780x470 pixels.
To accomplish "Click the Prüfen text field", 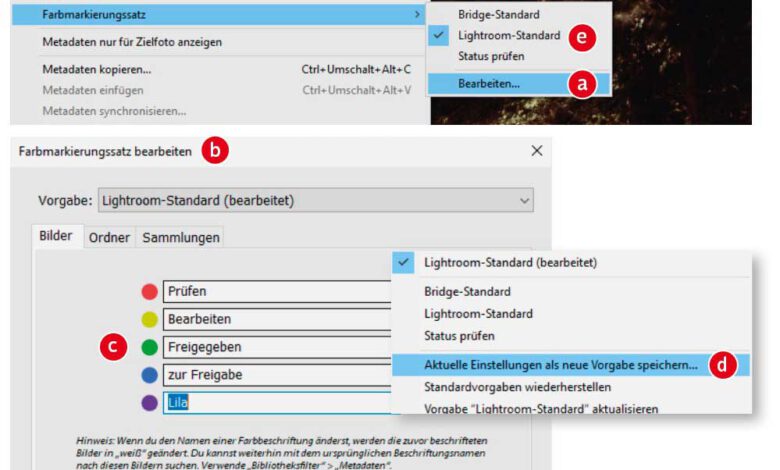I will pos(277,291).
